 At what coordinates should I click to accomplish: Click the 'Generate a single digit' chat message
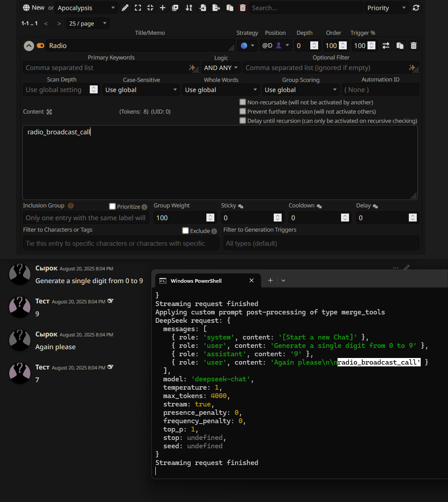click(89, 281)
